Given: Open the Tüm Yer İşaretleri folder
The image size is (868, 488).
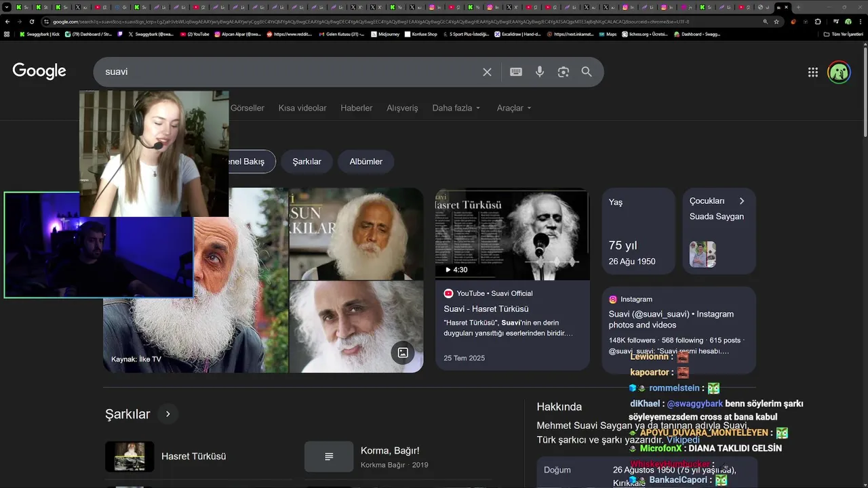Looking at the screenshot, I should (843, 34).
